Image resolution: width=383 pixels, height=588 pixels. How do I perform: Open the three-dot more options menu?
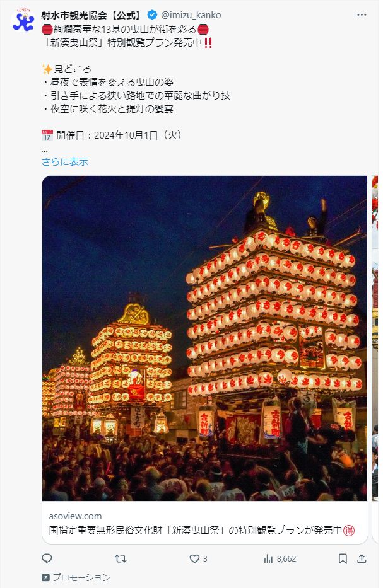(x=361, y=14)
